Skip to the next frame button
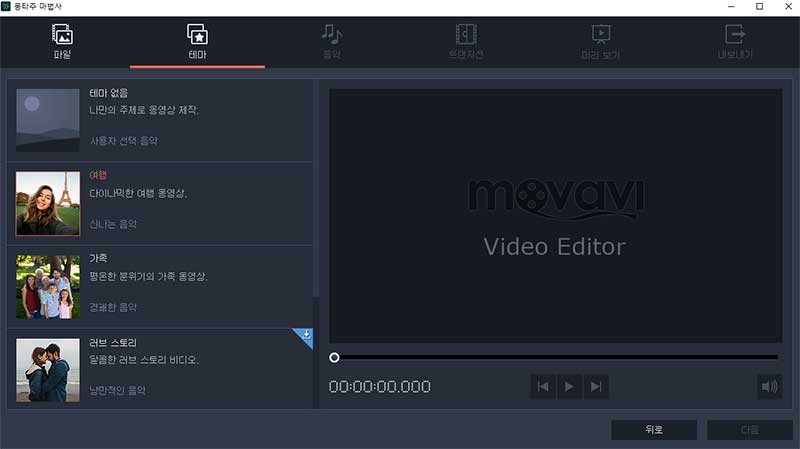 tap(595, 387)
